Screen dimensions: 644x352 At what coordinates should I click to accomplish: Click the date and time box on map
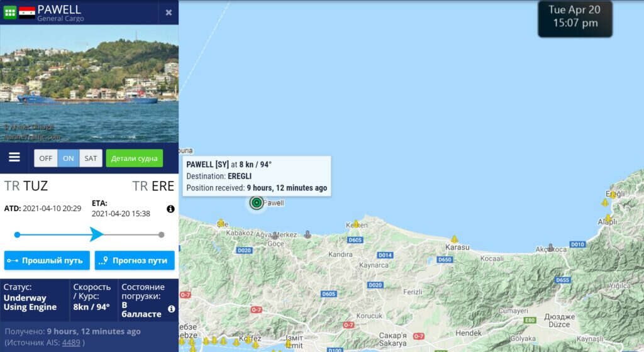[575, 19]
